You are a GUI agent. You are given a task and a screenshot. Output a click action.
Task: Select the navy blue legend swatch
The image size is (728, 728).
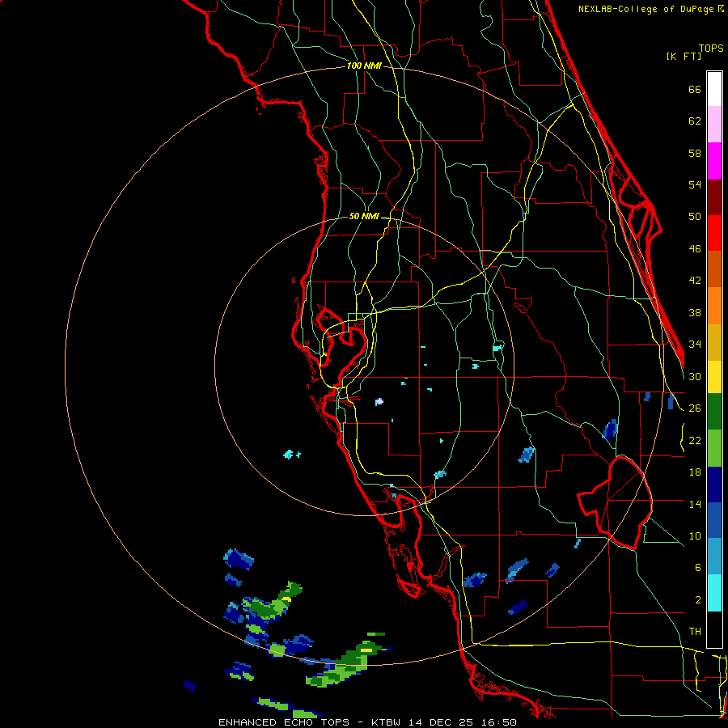click(714, 485)
